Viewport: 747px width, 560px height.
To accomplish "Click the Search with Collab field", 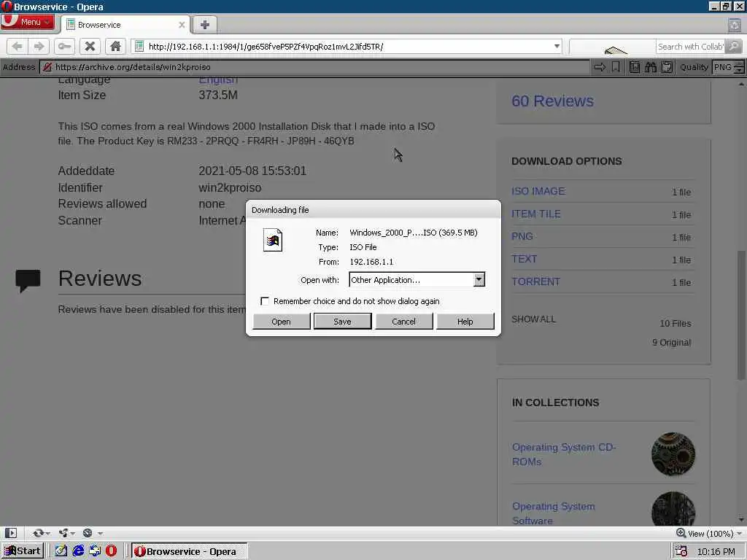I will coord(690,46).
